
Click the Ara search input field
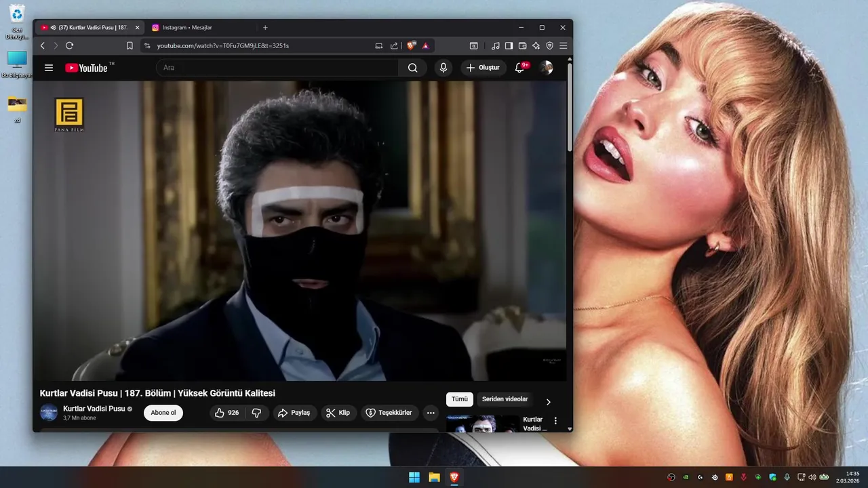277,68
